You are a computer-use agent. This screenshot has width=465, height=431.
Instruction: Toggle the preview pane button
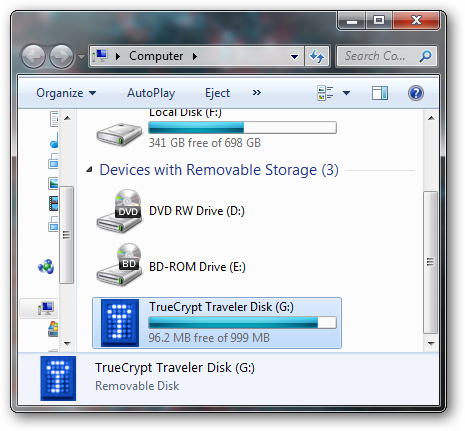pyautogui.click(x=380, y=93)
